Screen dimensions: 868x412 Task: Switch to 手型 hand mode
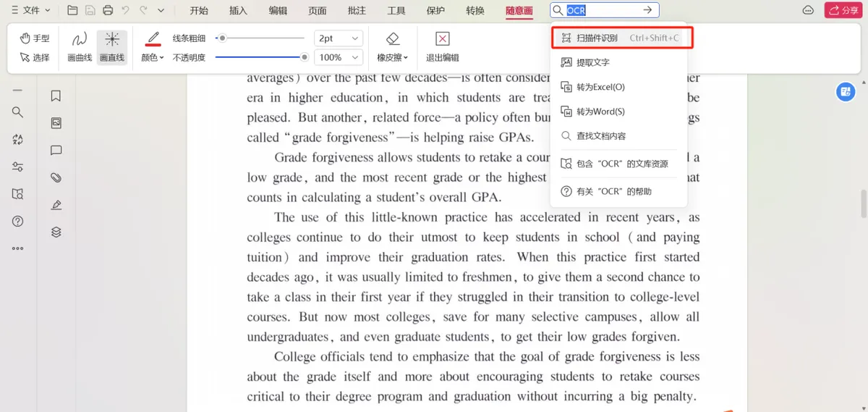pos(34,38)
